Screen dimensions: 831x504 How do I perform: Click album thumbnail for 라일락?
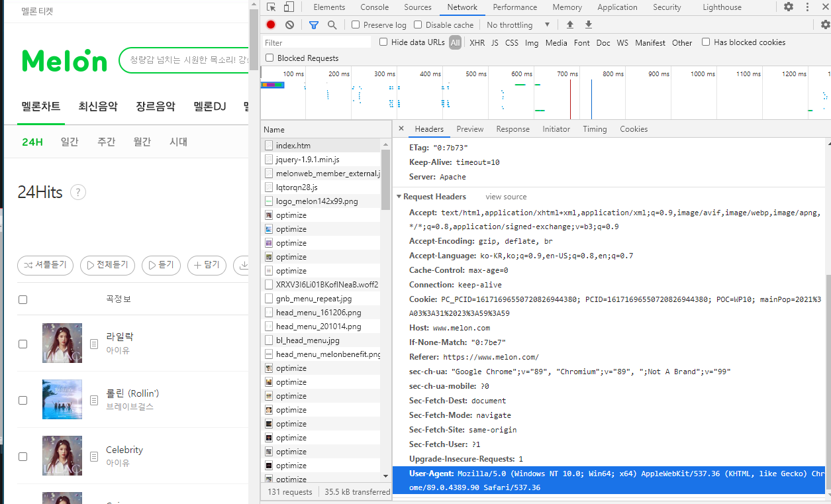[62, 343]
